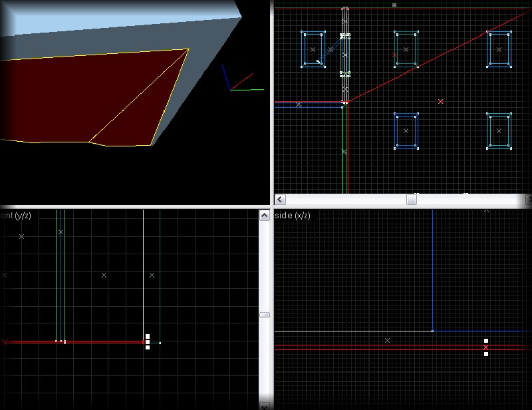The height and width of the screenshot is (410, 532).
Task: Click the front (y/z) viewport label
Action: point(16,216)
